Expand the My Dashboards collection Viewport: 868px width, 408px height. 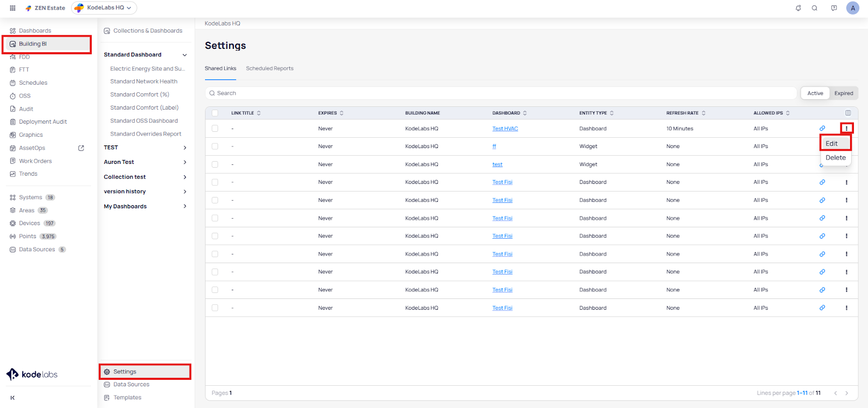[x=184, y=207]
